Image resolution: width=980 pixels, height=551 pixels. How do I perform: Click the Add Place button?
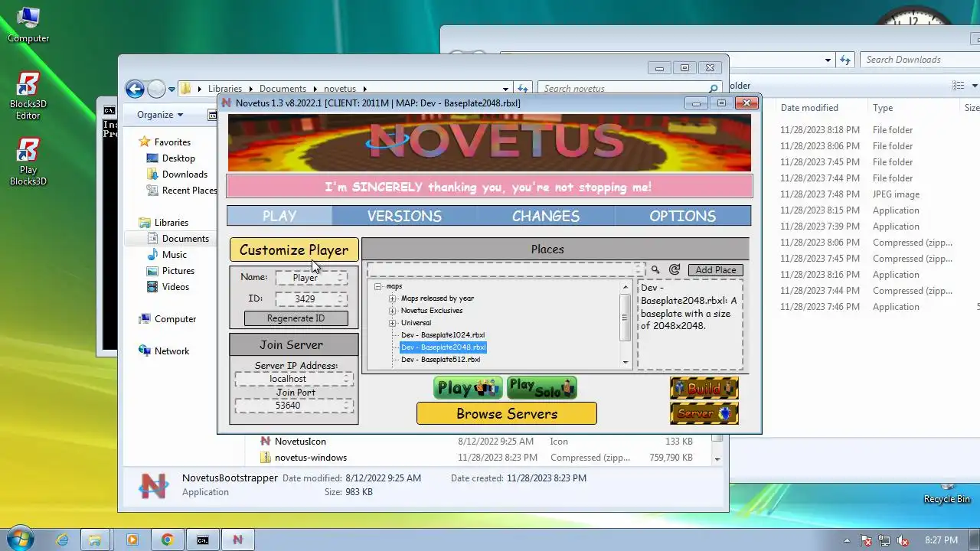[716, 269]
